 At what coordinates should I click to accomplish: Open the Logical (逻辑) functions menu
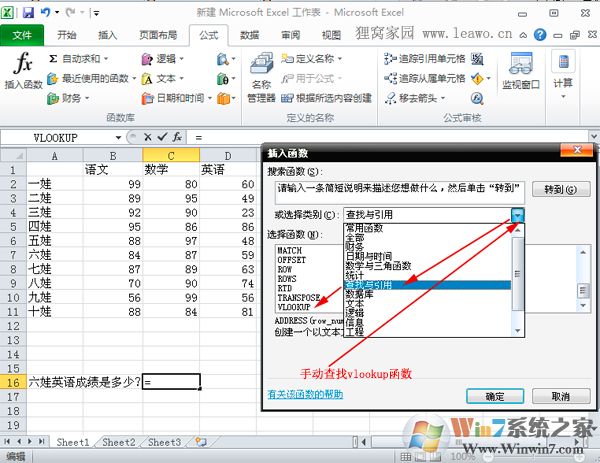click(x=163, y=59)
